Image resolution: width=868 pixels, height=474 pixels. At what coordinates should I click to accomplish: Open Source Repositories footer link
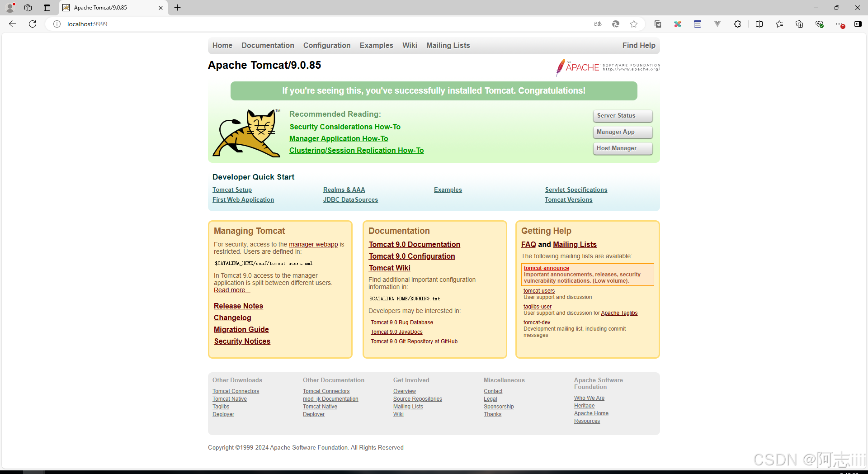(417, 399)
